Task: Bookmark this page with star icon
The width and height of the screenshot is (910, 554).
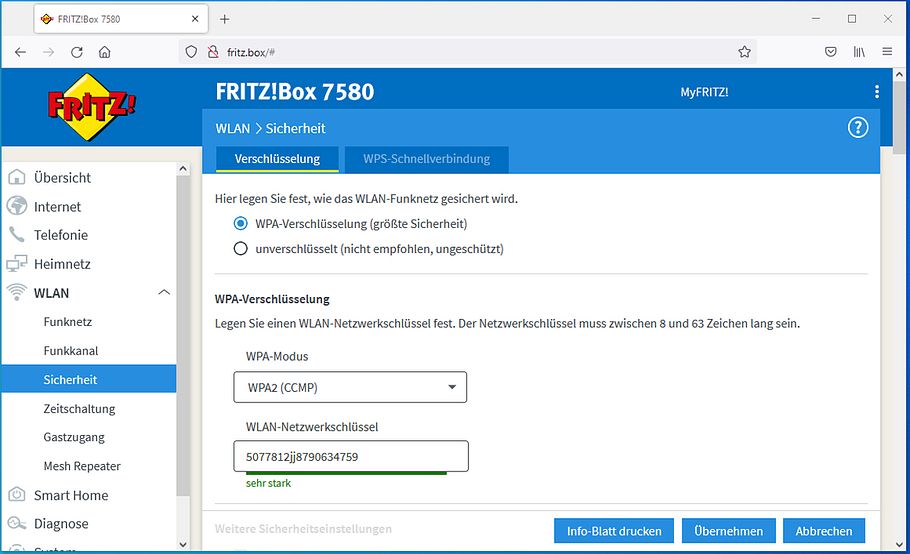Action: (x=744, y=52)
